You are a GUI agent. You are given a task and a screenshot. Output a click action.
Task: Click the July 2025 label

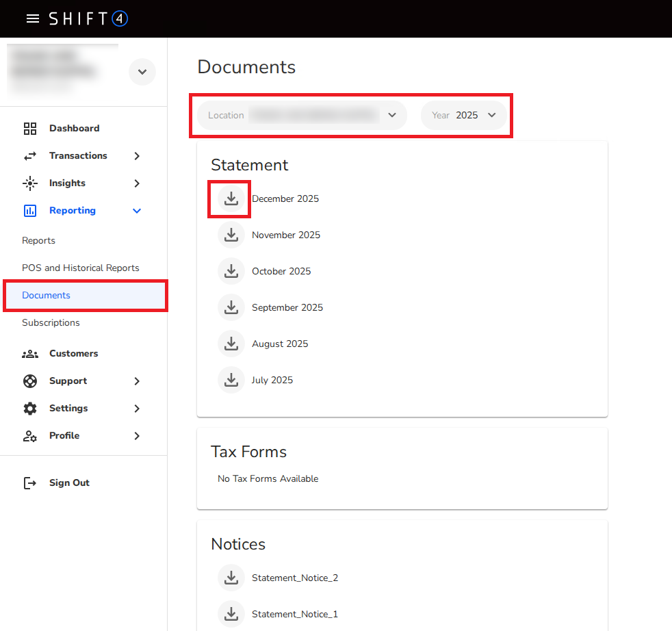pos(272,381)
